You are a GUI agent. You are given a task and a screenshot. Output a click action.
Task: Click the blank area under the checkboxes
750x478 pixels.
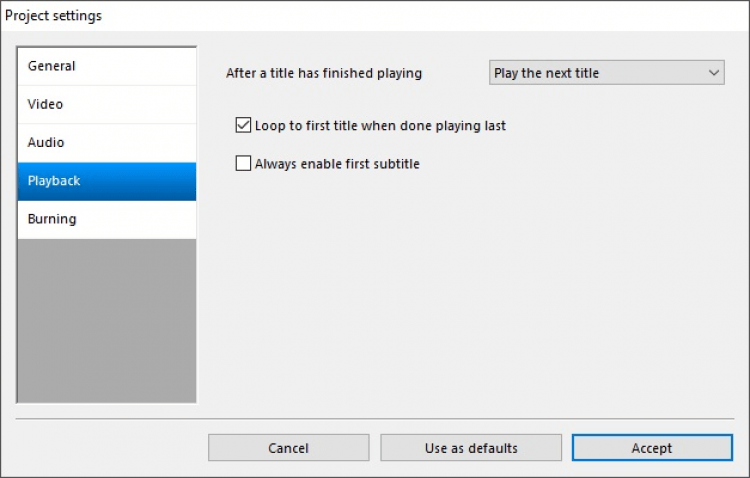(470, 300)
